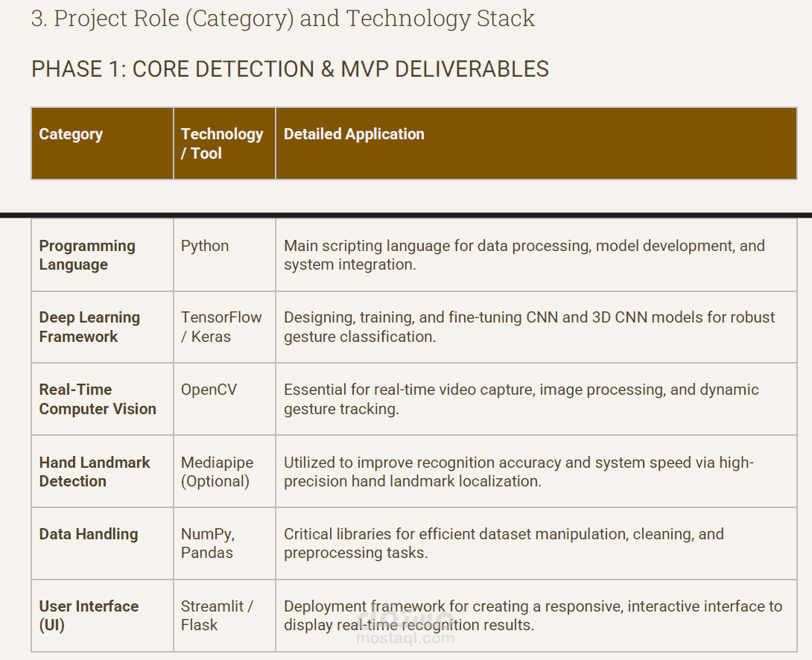Click the OpenCV cell
Screen dimensions: 812x660
coord(209,390)
